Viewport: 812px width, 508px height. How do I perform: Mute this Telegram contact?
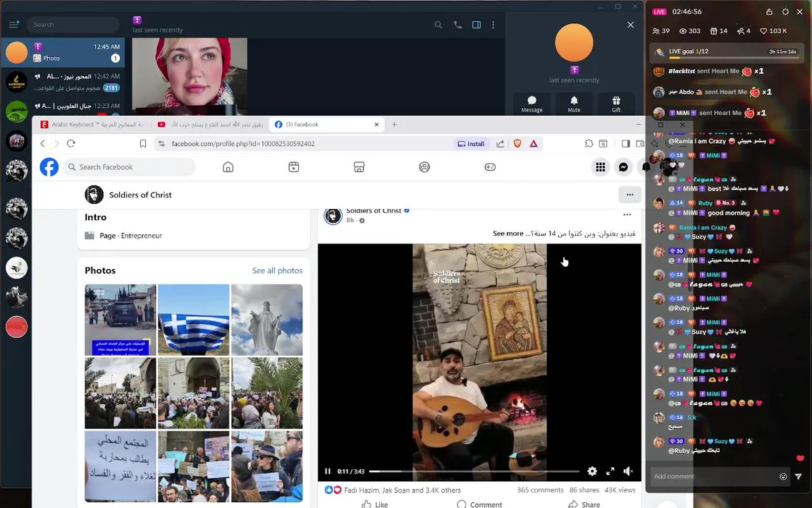574,104
